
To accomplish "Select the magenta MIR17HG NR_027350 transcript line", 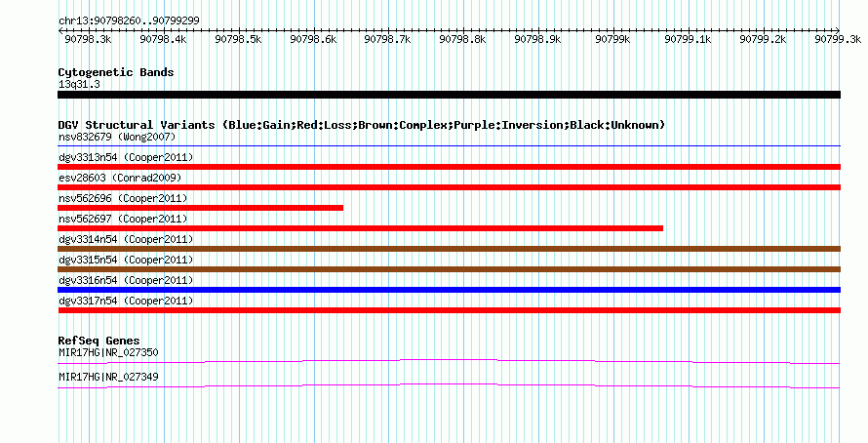I will tap(449, 362).
